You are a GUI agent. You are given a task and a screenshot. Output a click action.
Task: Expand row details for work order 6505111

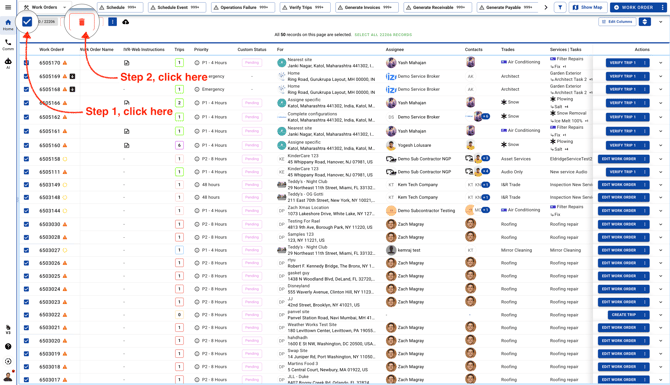[661, 172]
